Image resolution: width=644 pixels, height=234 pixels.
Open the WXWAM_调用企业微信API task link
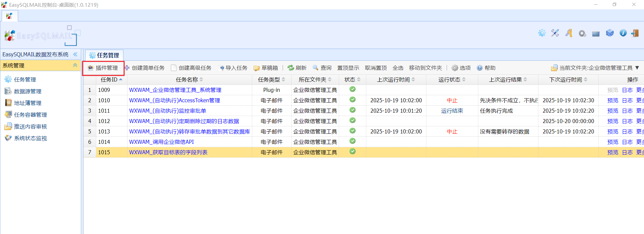tap(161, 142)
